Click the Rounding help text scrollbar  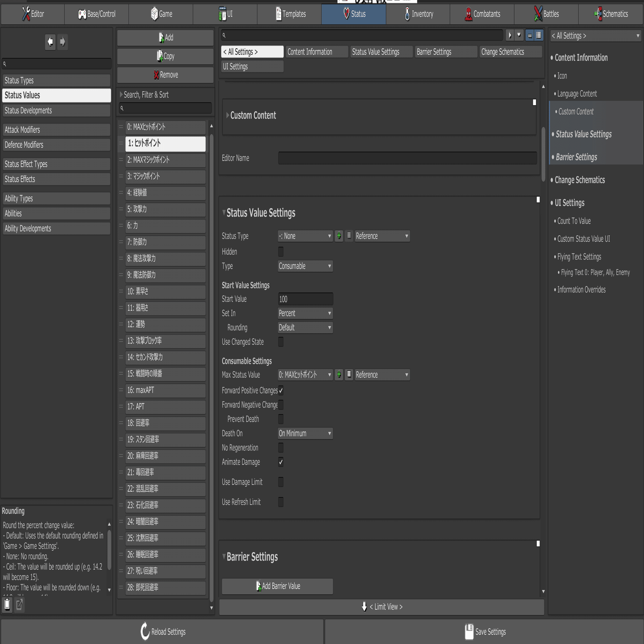tap(109, 549)
